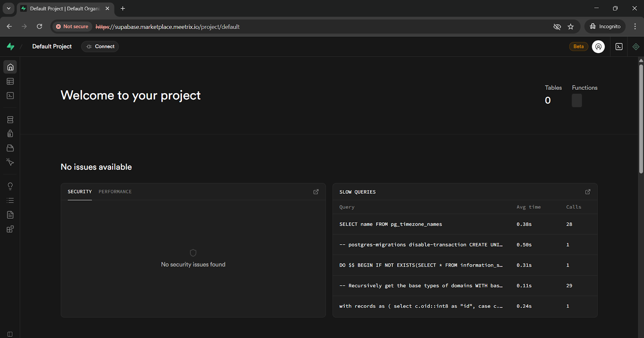Open security advisor external link icon
The height and width of the screenshot is (338, 644).
[x=316, y=192]
